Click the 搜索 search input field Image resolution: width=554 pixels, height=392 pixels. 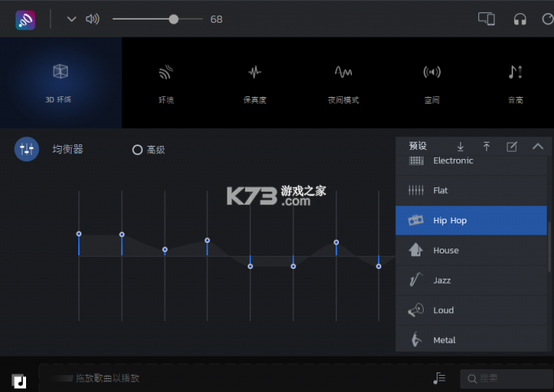coord(507,379)
